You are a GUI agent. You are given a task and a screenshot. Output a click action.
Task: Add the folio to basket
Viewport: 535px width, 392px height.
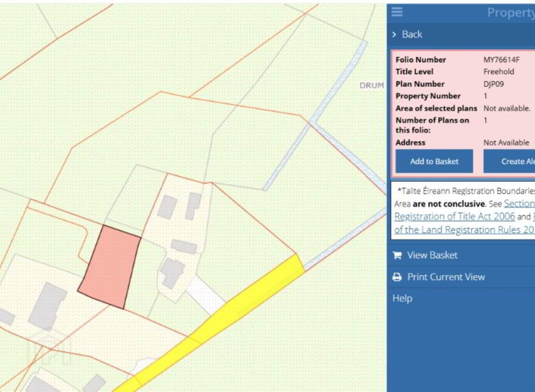pos(434,162)
